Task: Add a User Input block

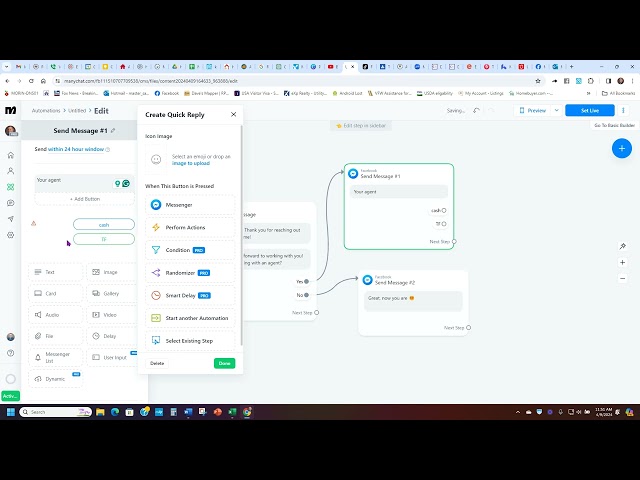Action: tap(112, 358)
